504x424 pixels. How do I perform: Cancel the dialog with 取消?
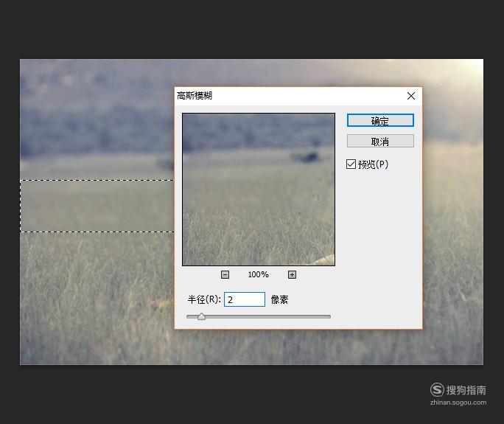coord(380,142)
